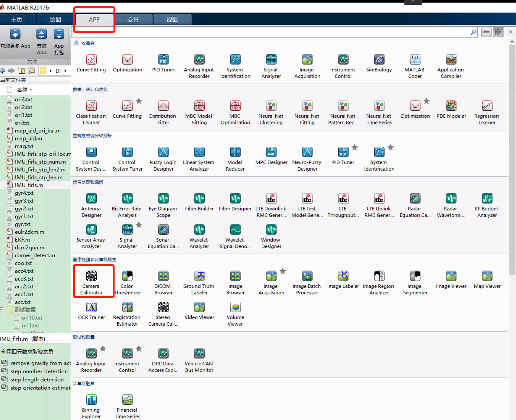Switch to the 变量 tab
Viewport: 516px width, 420px height.
click(x=133, y=19)
